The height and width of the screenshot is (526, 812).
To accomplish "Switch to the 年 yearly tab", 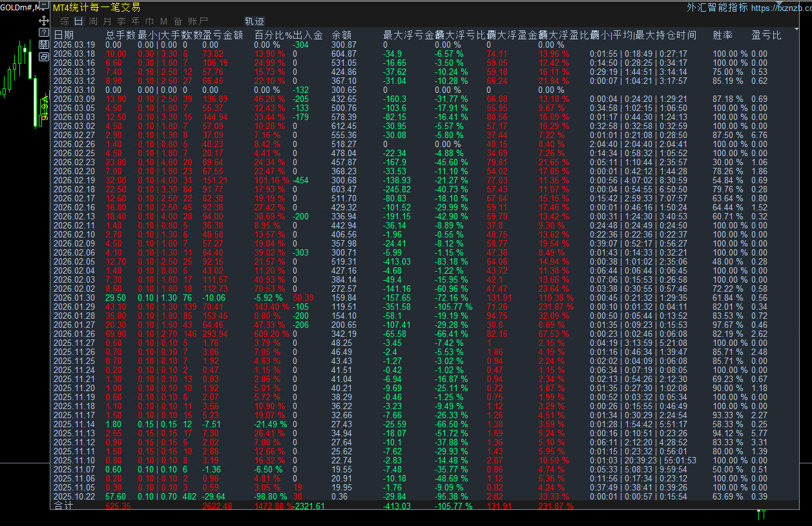I will [x=136, y=21].
